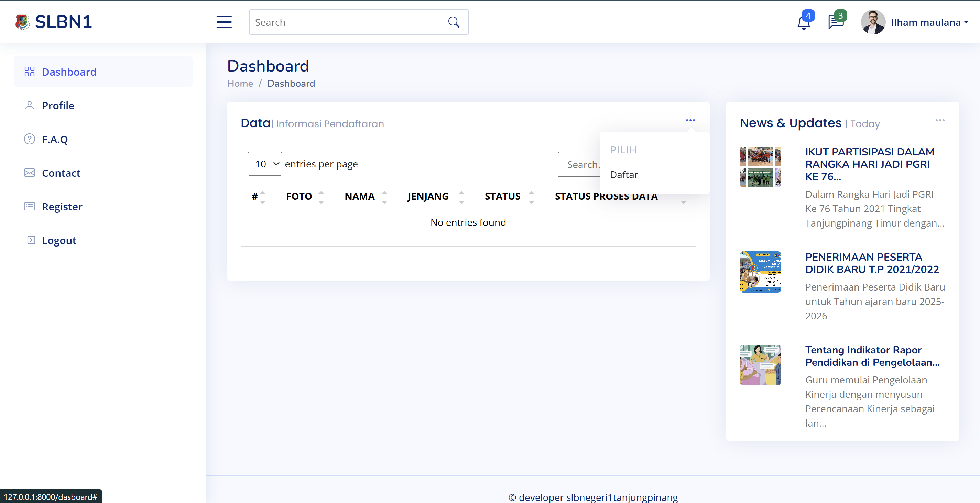The width and height of the screenshot is (980, 503).
Task: Click the user avatar photo
Action: tap(873, 22)
